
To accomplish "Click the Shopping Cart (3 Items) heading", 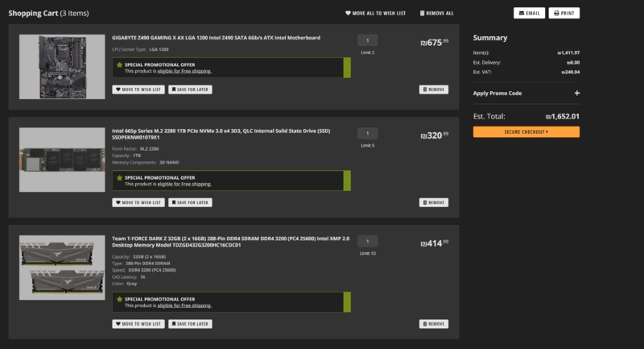I will click(x=48, y=13).
